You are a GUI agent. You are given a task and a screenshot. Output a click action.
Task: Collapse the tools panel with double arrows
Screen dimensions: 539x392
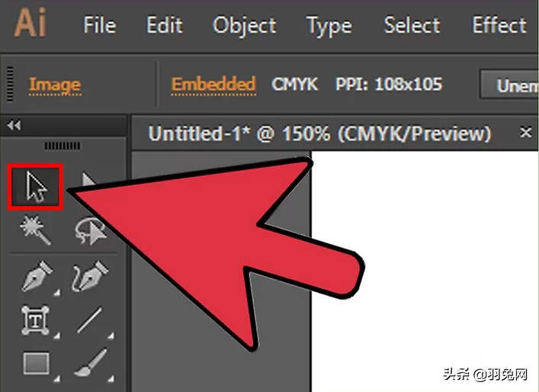click(x=14, y=126)
